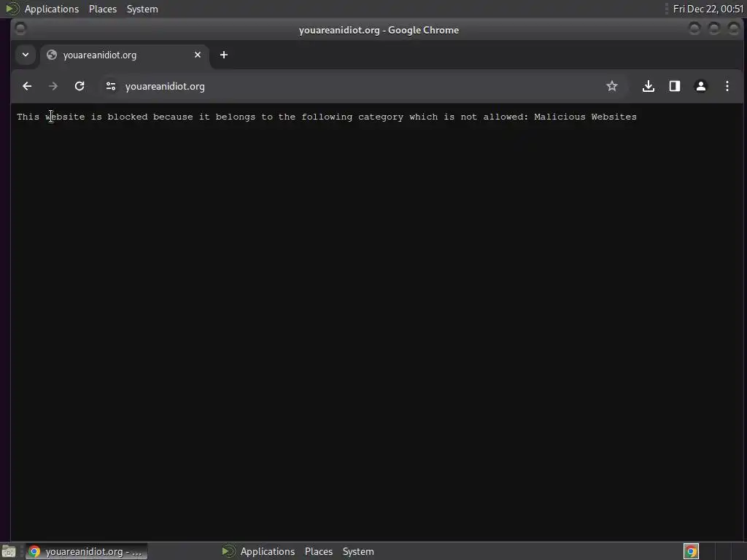Bookmark this tab with the star icon

coord(612,86)
